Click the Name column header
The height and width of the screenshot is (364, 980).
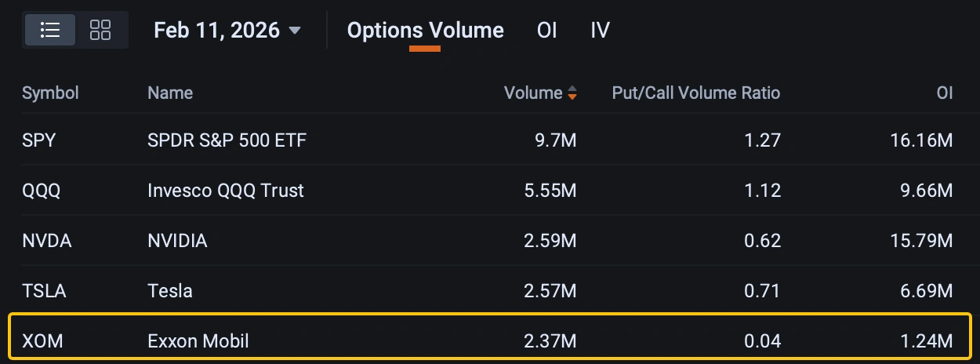tap(170, 93)
